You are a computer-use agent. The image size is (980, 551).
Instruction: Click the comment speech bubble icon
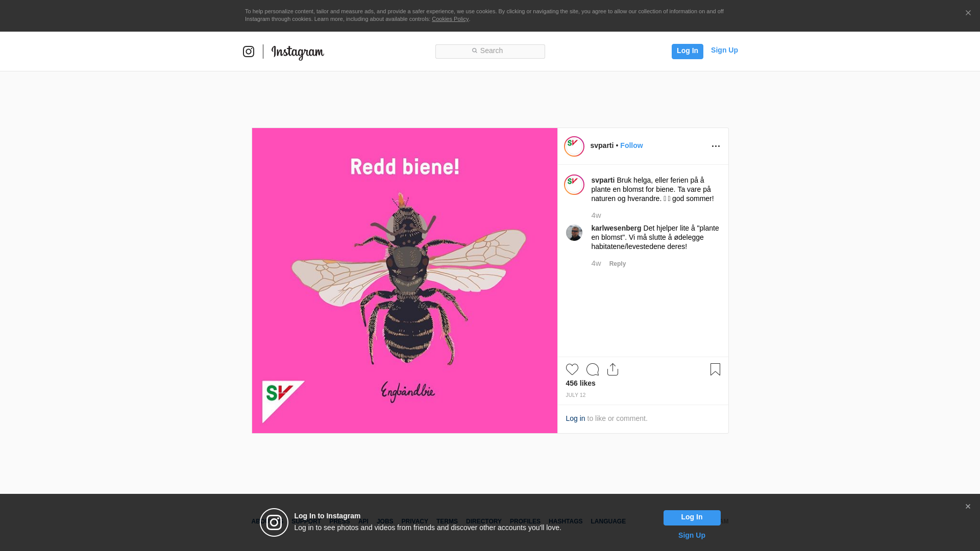(593, 369)
